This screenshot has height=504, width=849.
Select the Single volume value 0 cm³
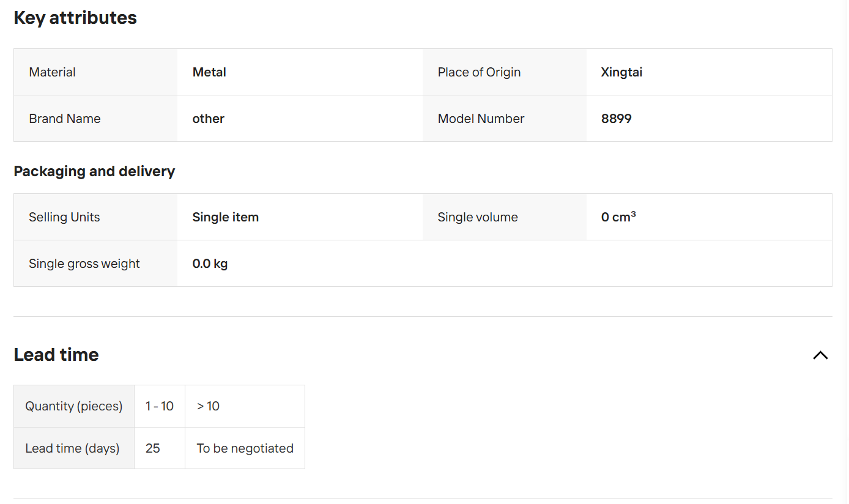(618, 217)
